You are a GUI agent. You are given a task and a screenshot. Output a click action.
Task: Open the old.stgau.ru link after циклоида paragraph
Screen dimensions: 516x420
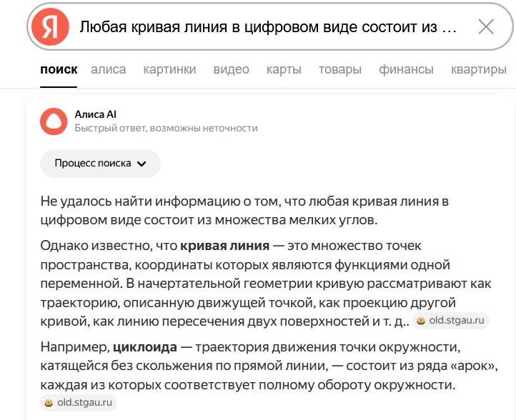(x=84, y=403)
